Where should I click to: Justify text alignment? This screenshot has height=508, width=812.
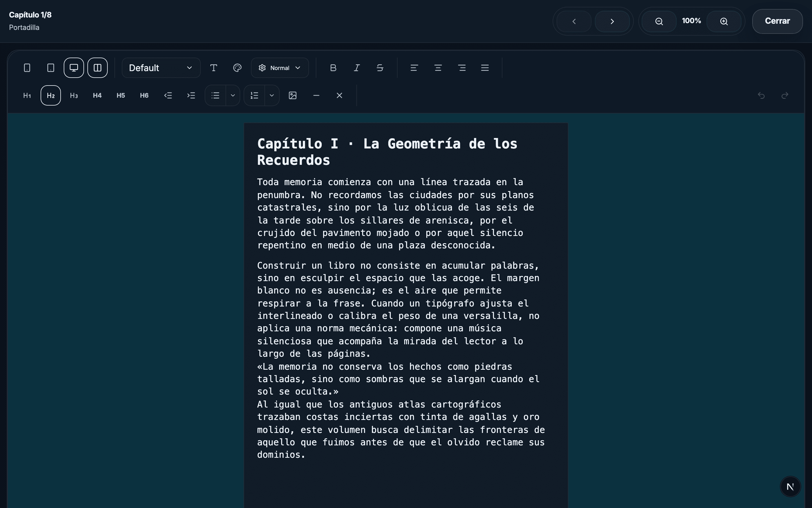coord(485,68)
